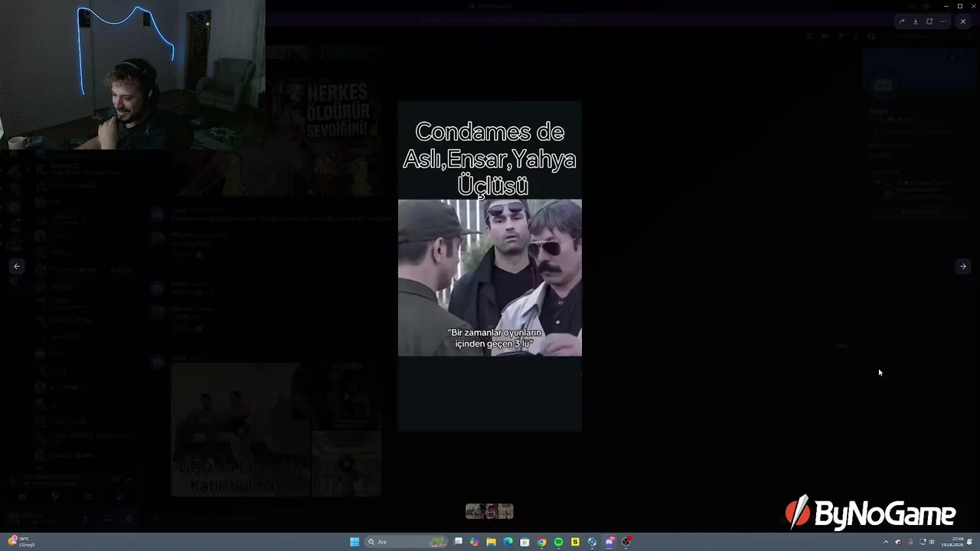Image resolution: width=980 pixels, height=551 pixels.
Task: Open Microsoft Store from the taskbar
Action: coord(524,542)
